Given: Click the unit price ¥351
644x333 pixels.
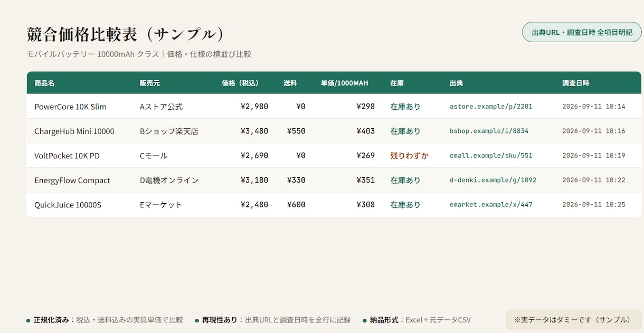Looking at the screenshot, I should 365,180.
